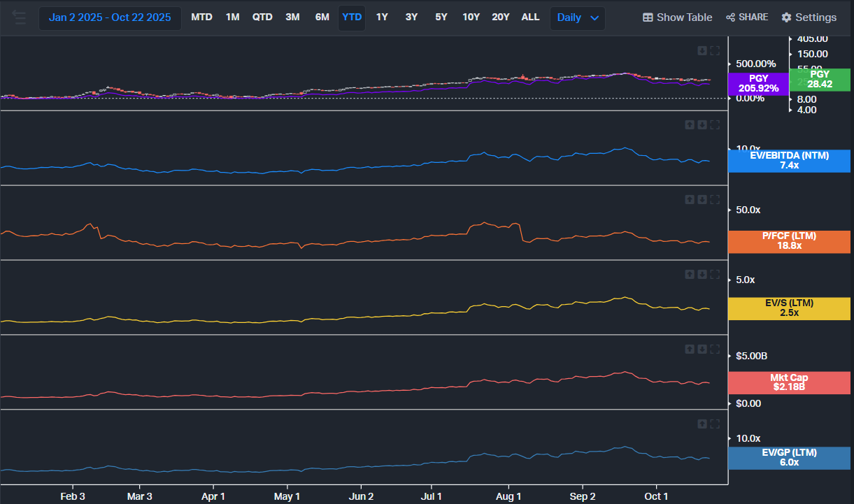
Task: Click the Jun 2 date axis label
Action: pyautogui.click(x=361, y=496)
